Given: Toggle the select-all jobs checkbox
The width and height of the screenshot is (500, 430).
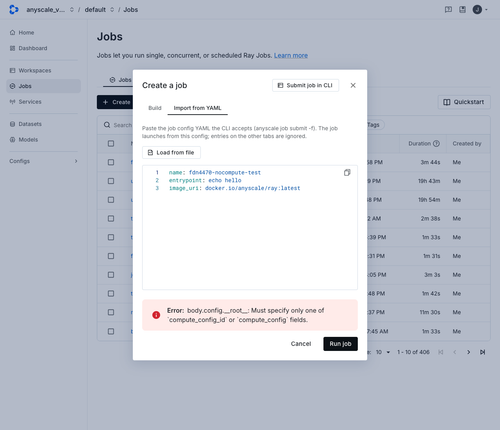Looking at the screenshot, I should coord(111,144).
